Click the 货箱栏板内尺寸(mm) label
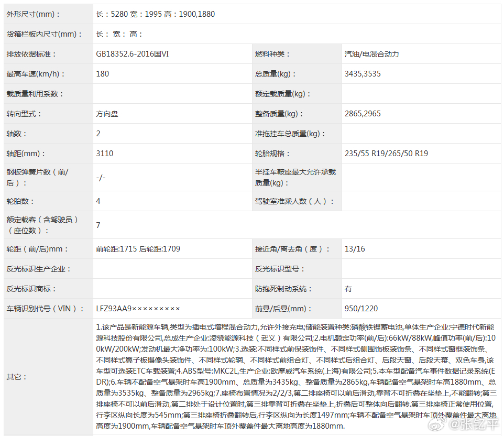 (x=45, y=34)
